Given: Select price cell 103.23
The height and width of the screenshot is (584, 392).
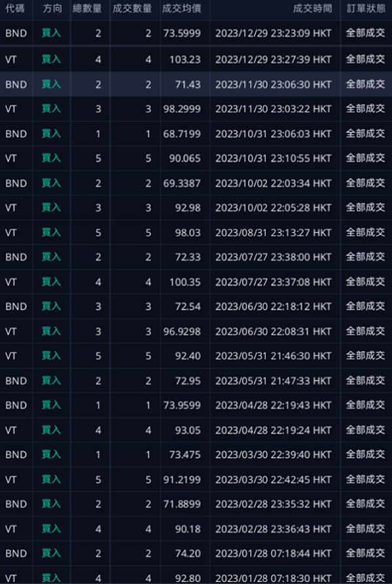Looking at the screenshot, I should [x=185, y=60].
